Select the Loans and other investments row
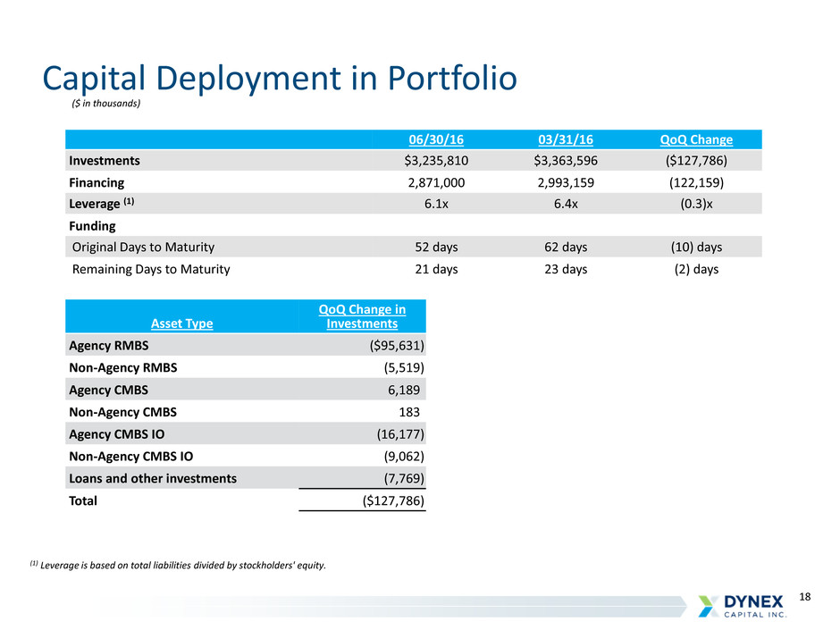This screenshot has width=840, height=630. click(x=153, y=478)
